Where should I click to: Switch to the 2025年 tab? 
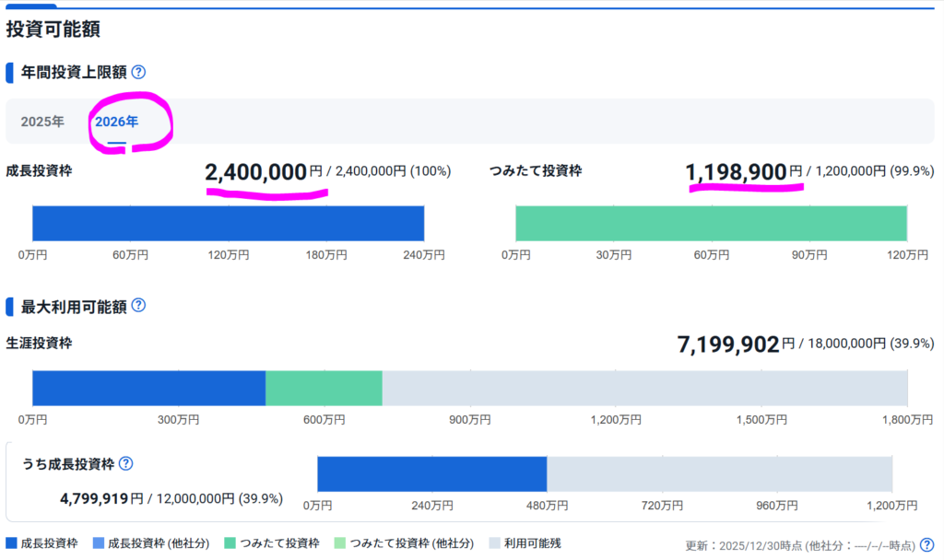tap(42, 122)
